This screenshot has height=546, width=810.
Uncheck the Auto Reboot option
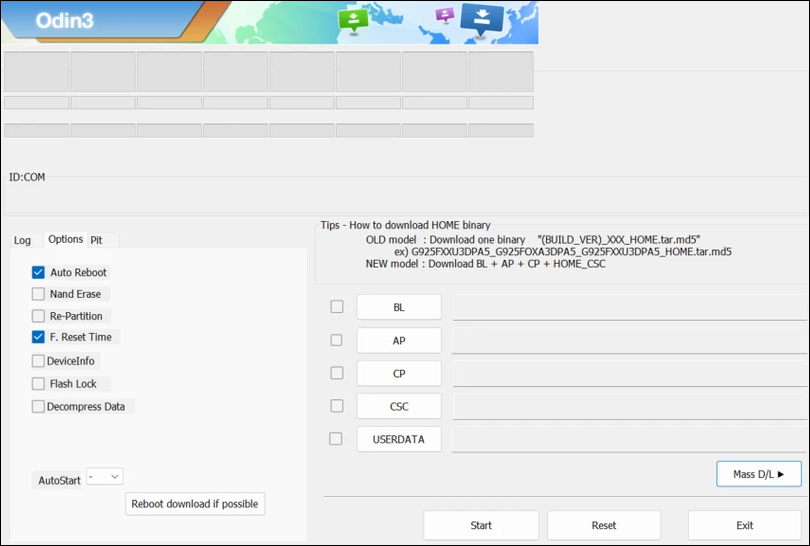[38, 272]
